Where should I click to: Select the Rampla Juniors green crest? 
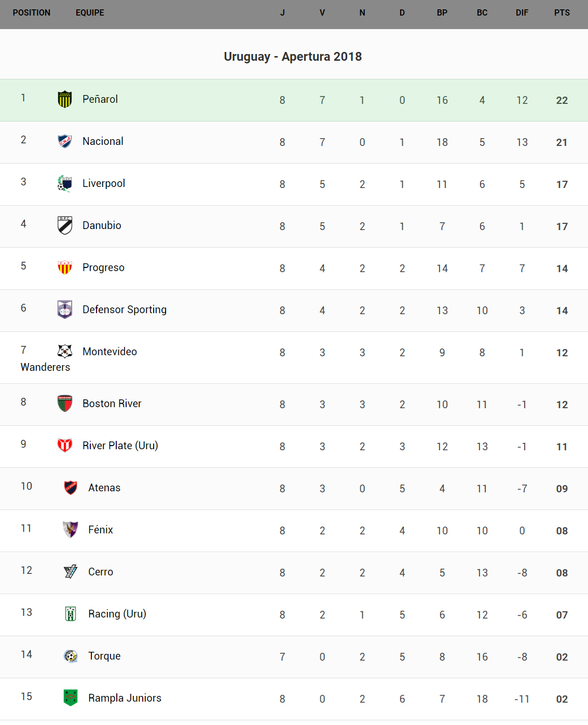71,698
